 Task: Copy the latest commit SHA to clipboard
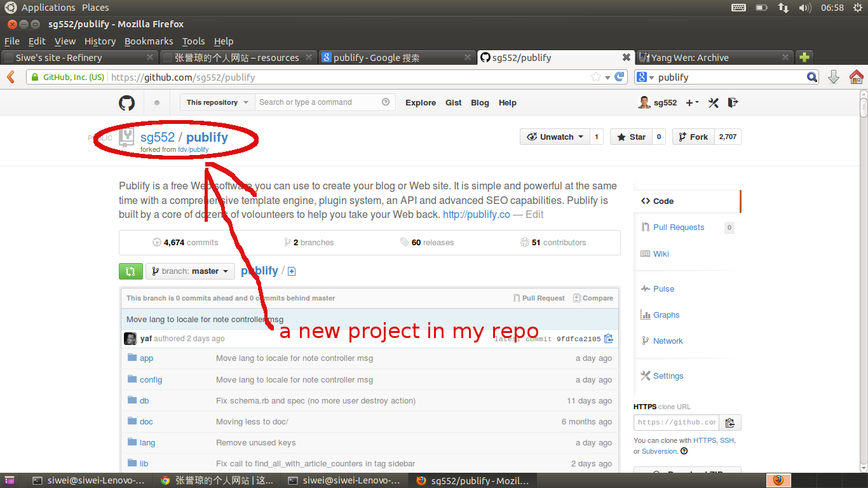coord(608,339)
